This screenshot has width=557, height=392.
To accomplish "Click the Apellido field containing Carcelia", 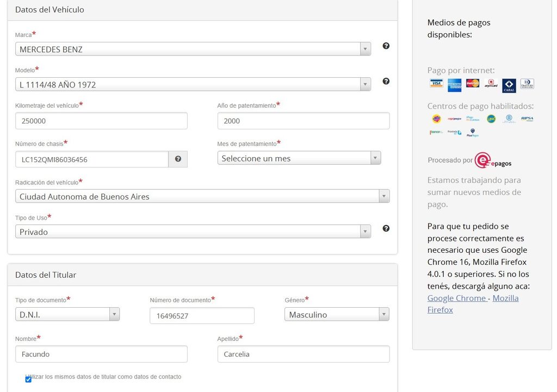I will [304, 354].
